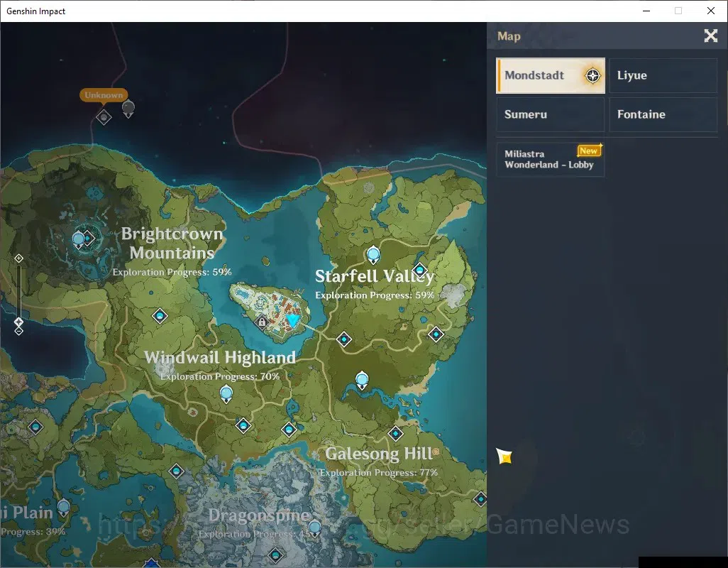This screenshot has width=728, height=568.
Task: Click Brightcrown Mountains region name
Action: [x=172, y=244]
